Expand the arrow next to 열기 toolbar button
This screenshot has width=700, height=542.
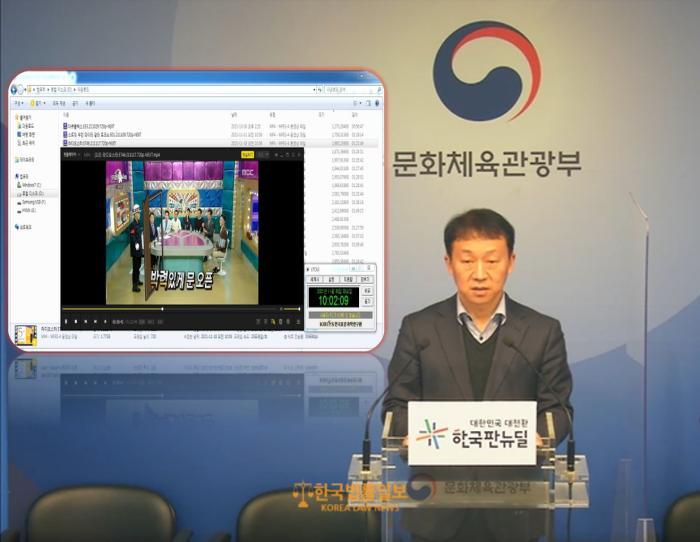[x=45, y=103]
